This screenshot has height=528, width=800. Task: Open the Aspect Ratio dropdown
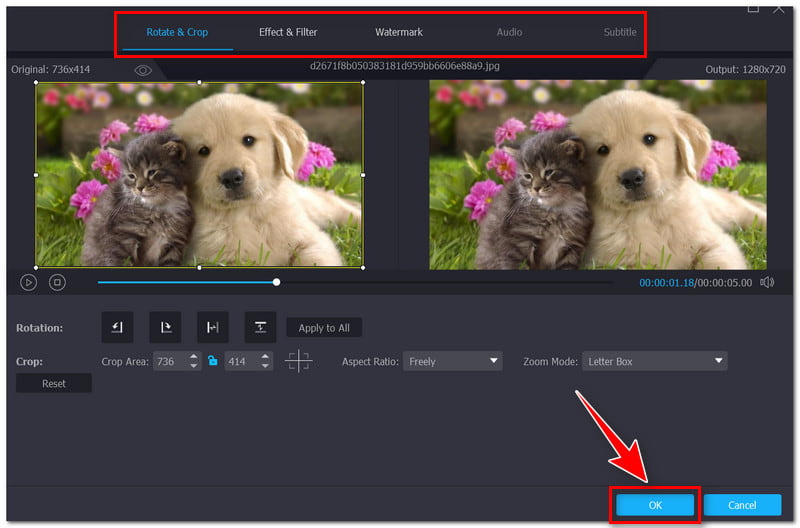click(452, 361)
